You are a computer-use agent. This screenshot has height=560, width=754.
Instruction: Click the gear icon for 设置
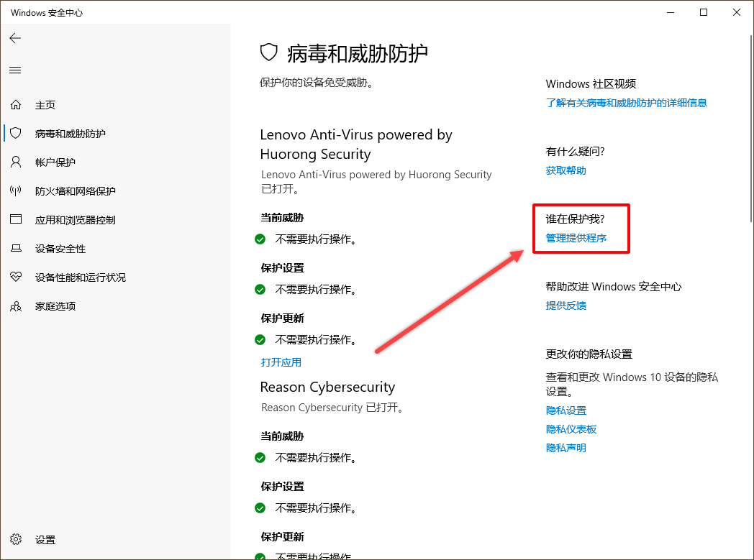pos(16,539)
